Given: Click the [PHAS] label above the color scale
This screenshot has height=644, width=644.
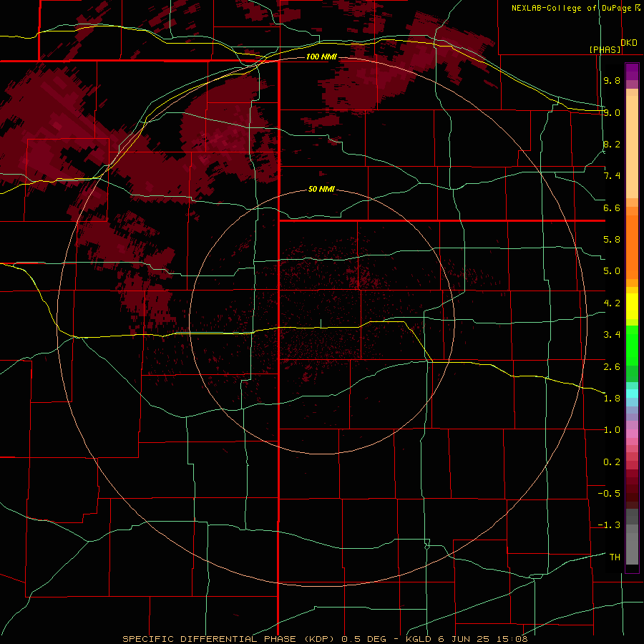Looking at the screenshot, I should tap(605, 49).
